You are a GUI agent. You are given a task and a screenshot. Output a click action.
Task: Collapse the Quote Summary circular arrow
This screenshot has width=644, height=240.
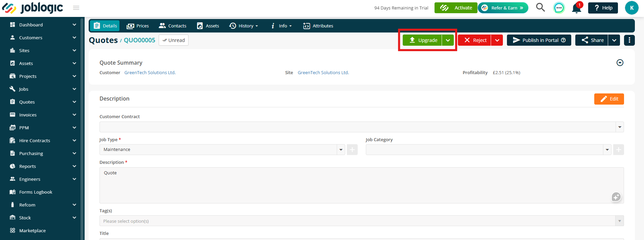(620, 63)
